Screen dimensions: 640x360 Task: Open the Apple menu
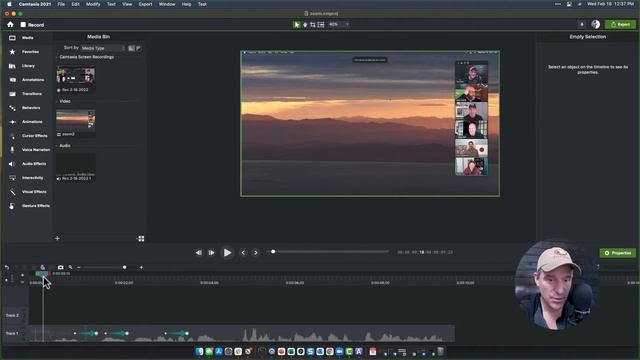(x=9, y=4)
